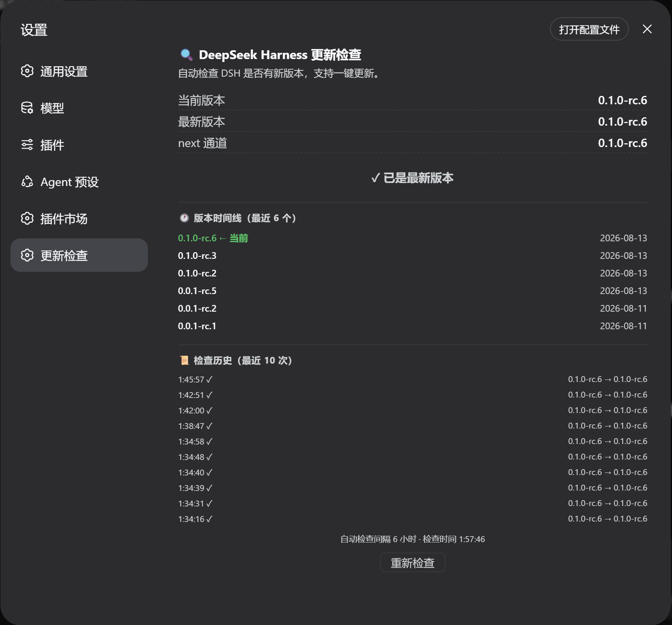The image size is (672, 625).
Task: Click the version result for check 1:45:57
Action: pos(607,379)
